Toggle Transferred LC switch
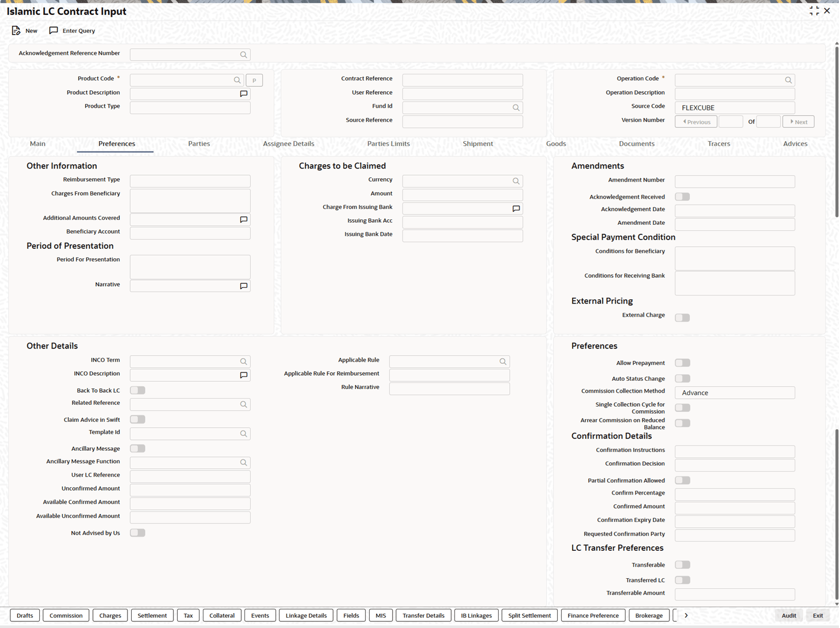 682,580
